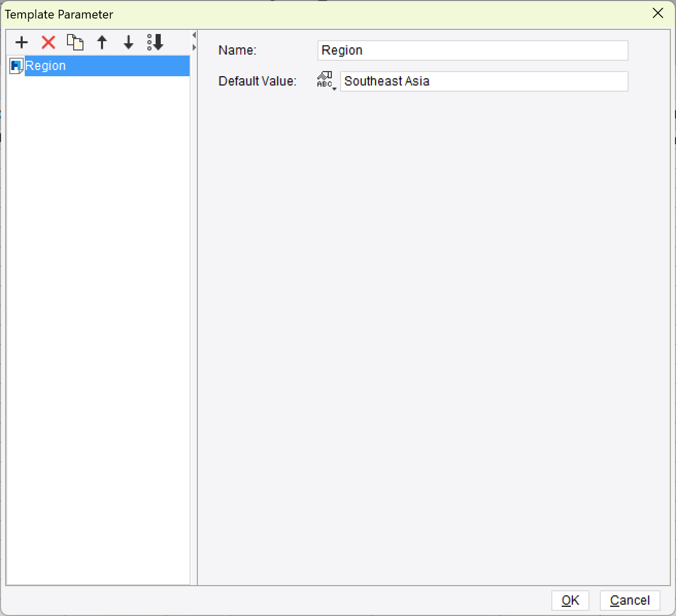
Task: Add a new template parameter
Action: coord(22,43)
